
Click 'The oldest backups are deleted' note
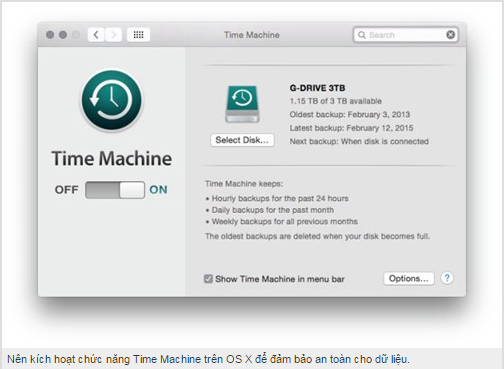317,236
